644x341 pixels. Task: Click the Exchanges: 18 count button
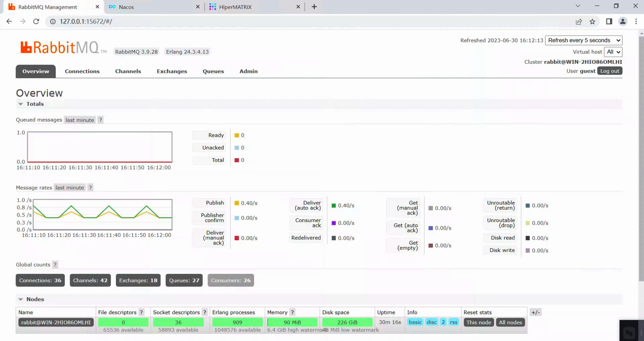(138, 280)
